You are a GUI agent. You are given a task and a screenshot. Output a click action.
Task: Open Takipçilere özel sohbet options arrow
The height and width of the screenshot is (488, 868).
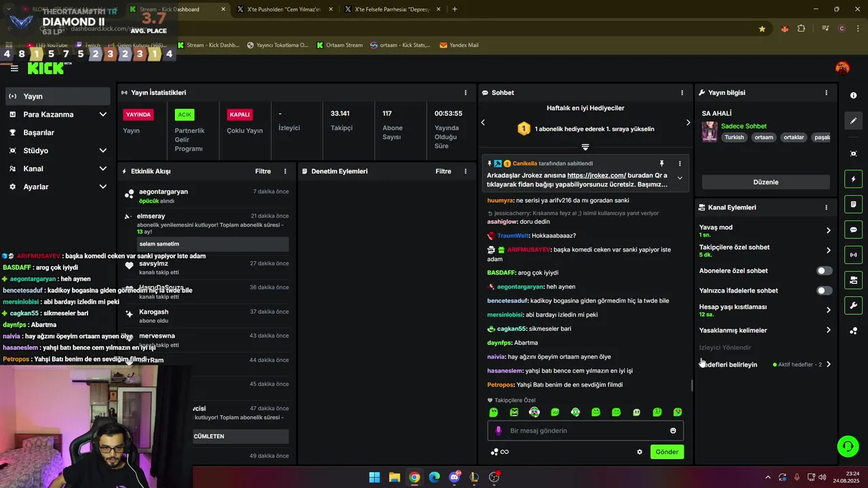pyautogui.click(x=828, y=251)
